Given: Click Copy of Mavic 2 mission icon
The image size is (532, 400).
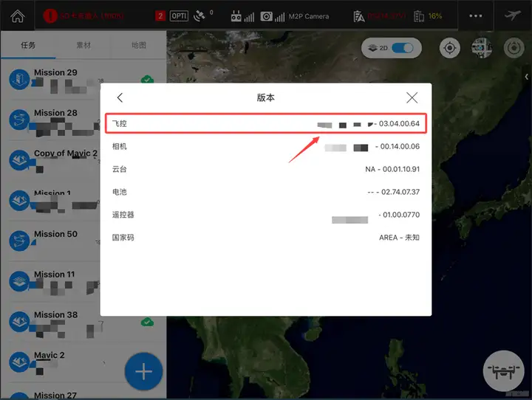Looking at the screenshot, I should coord(19,160).
